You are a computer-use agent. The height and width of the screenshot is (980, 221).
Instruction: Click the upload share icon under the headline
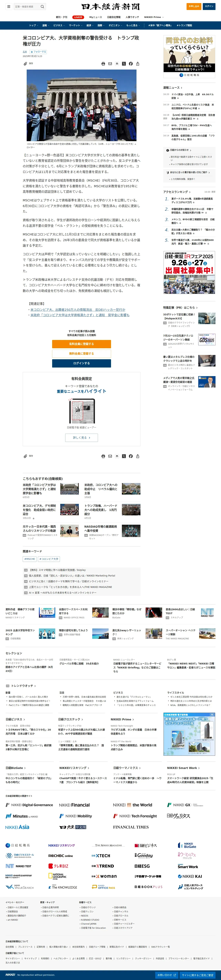pyautogui.click(x=138, y=64)
